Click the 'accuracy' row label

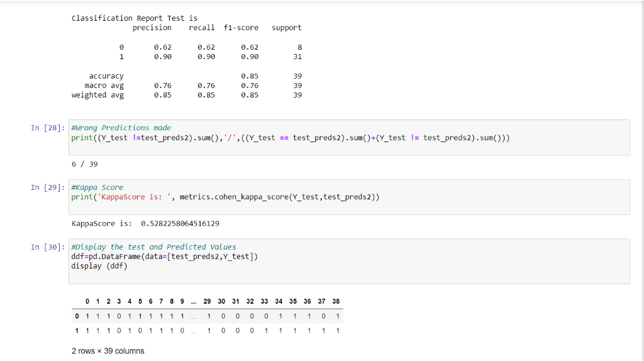[106, 76]
